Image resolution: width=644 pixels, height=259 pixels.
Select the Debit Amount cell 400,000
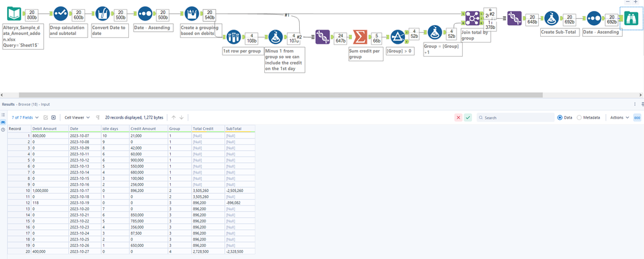(50, 251)
